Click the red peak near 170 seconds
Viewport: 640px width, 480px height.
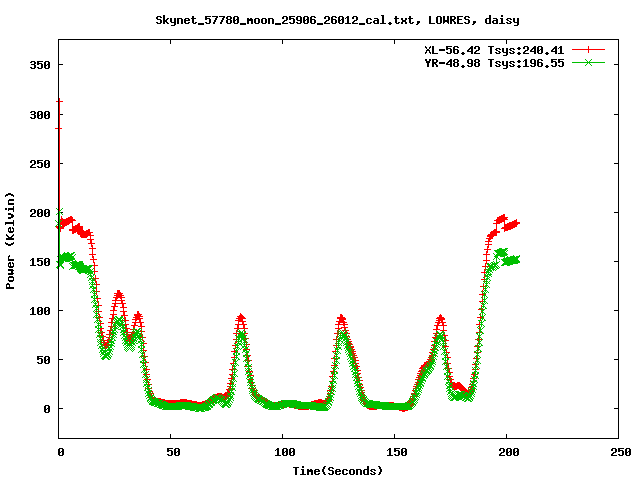440,318
